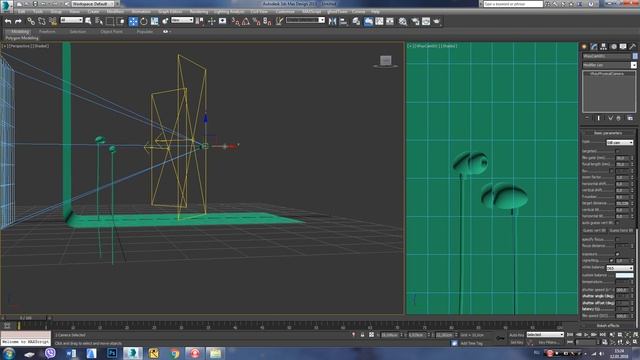
Task: Open the reference coordinate system dropdown
Action: tap(182, 20)
